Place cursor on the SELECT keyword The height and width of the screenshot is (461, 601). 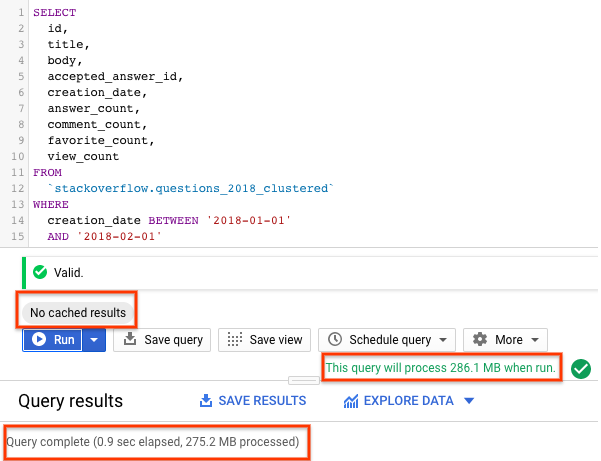click(54, 12)
